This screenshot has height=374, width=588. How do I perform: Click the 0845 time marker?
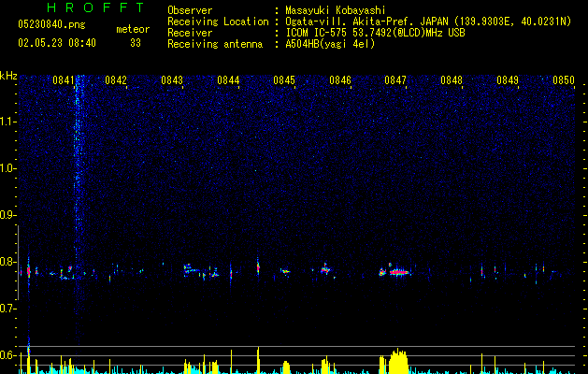(284, 80)
